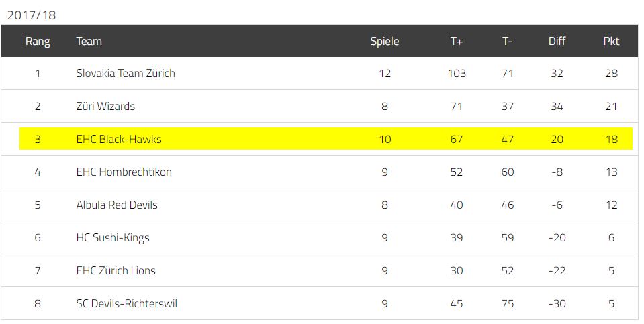644x324 pixels.
Task: Click the Pkt column header
Action: point(611,41)
